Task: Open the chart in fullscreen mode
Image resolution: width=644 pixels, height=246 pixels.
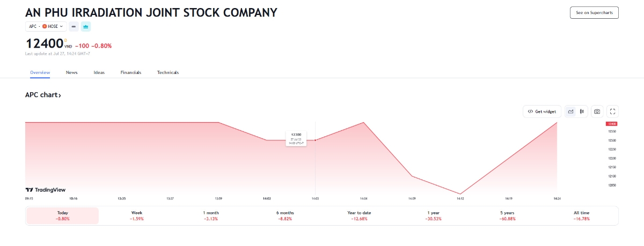Action: (x=613, y=111)
